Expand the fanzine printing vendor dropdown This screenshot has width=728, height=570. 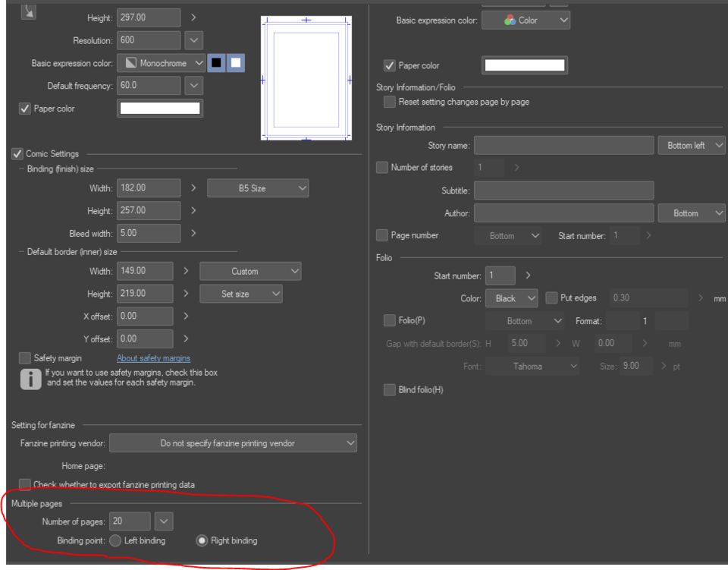[x=234, y=442]
